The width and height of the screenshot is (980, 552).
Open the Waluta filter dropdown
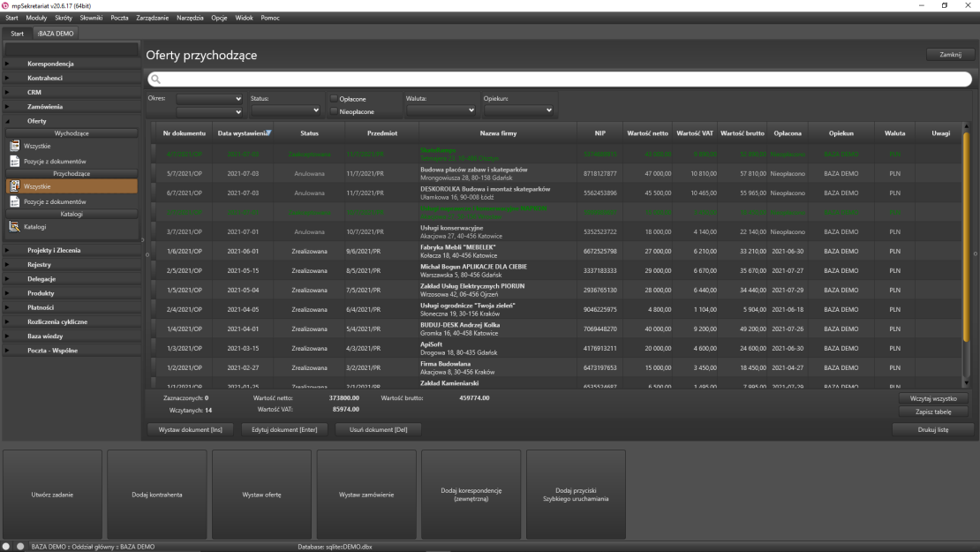pos(441,110)
